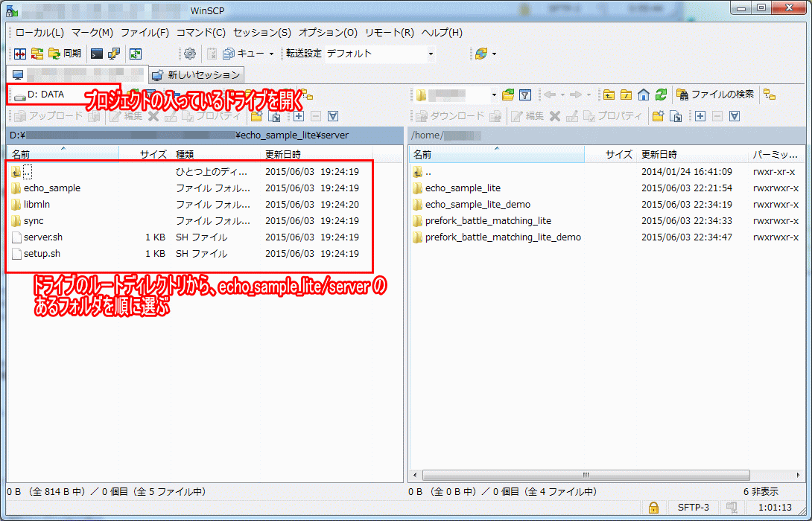Expand the remote back history arrow
This screenshot has width=812, height=521.
pyautogui.click(x=562, y=95)
